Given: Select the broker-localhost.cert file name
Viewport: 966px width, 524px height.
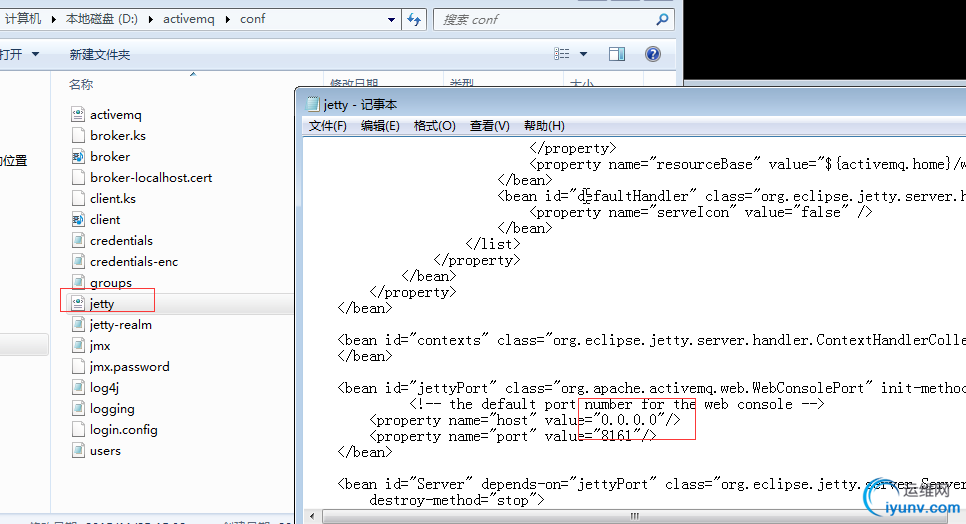Looking at the screenshot, I should coord(151,177).
